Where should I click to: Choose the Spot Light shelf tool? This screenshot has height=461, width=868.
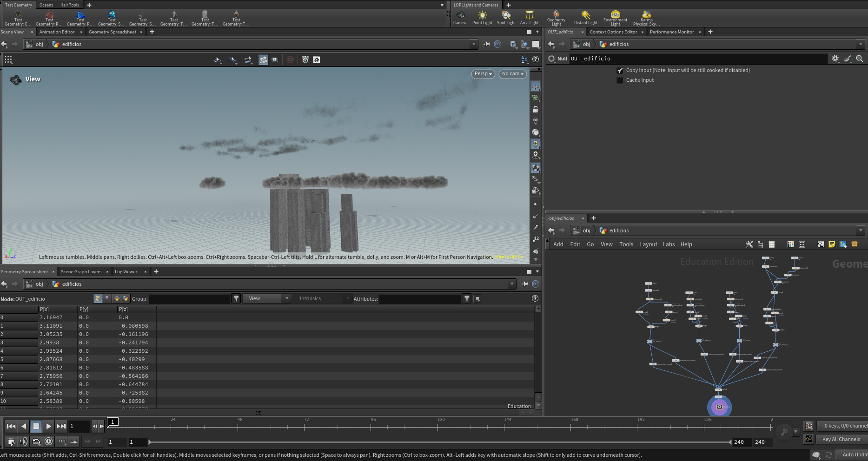506,18
